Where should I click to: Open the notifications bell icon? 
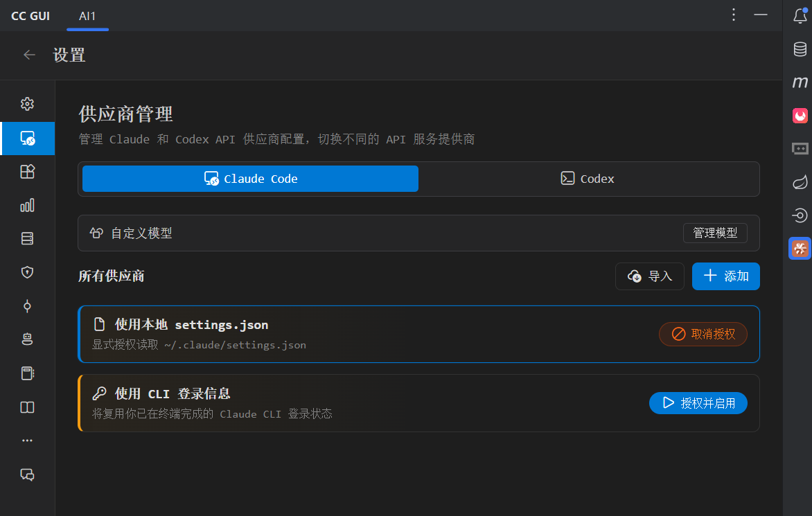tap(800, 15)
